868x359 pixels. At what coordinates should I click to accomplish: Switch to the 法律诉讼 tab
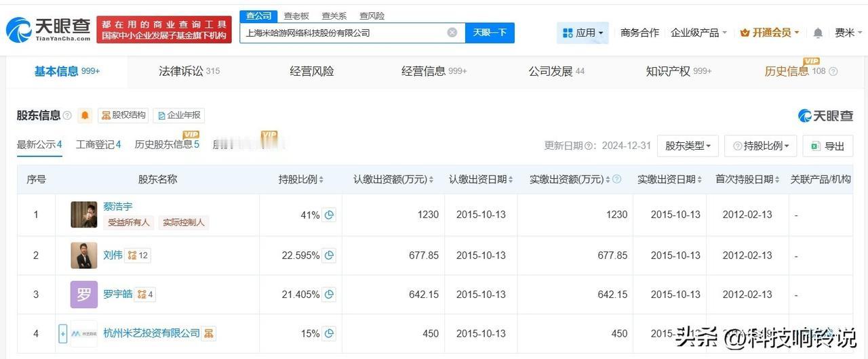(189, 71)
